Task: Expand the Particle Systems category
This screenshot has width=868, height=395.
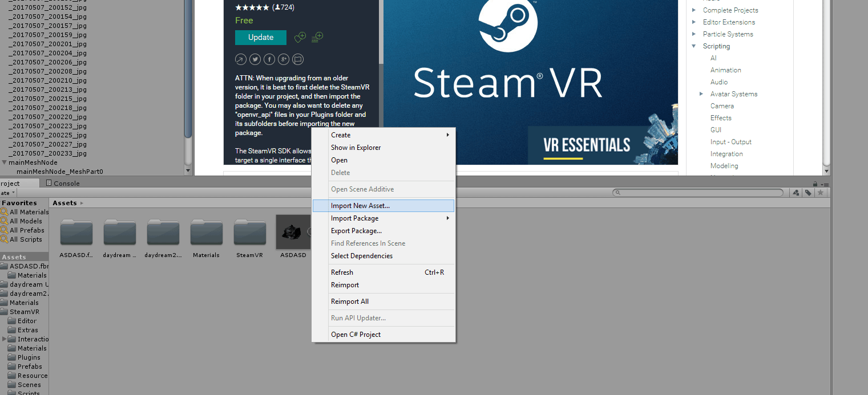Action: pos(694,34)
